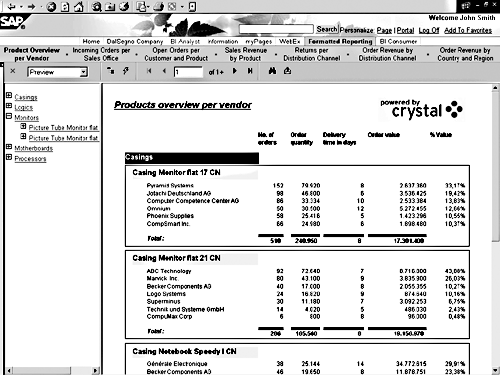Open the Preview dropdown
The height and width of the screenshot is (375, 500).
point(84,72)
